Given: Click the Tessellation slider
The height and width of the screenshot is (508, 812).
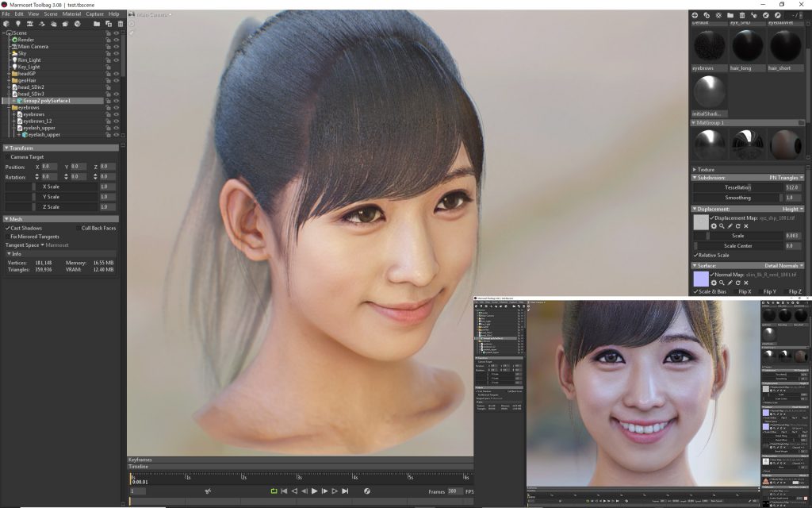Looking at the screenshot, I should (738, 187).
